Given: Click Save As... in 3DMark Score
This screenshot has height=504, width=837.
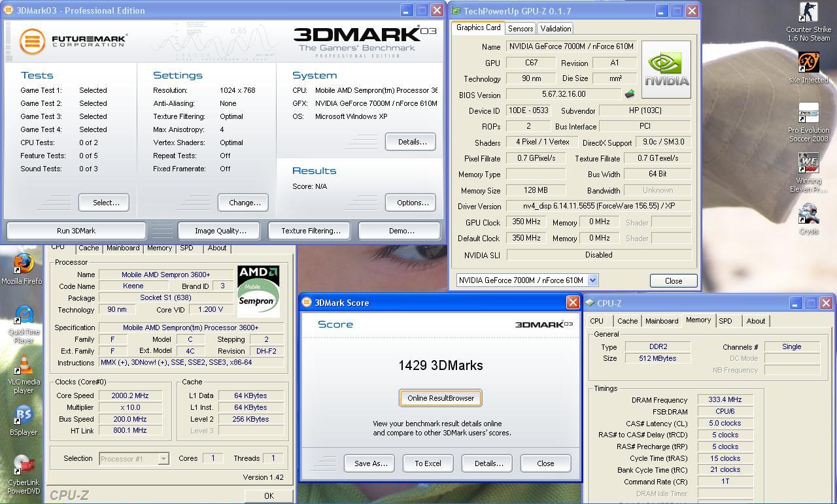Looking at the screenshot, I should (369, 463).
